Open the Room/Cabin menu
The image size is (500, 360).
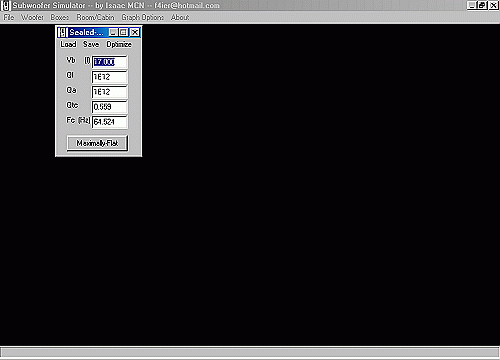pyautogui.click(x=95, y=17)
